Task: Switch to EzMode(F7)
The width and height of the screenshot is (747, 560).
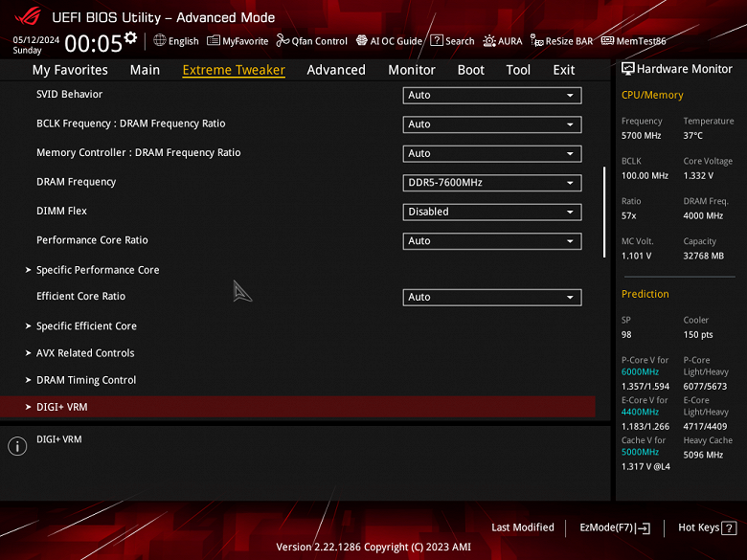Action: click(615, 527)
